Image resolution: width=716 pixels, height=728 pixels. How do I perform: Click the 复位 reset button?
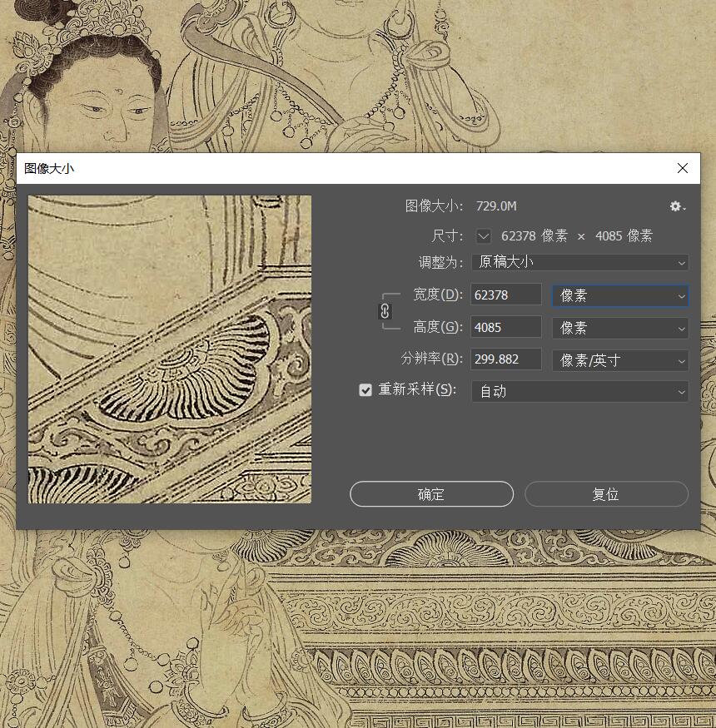[606, 494]
